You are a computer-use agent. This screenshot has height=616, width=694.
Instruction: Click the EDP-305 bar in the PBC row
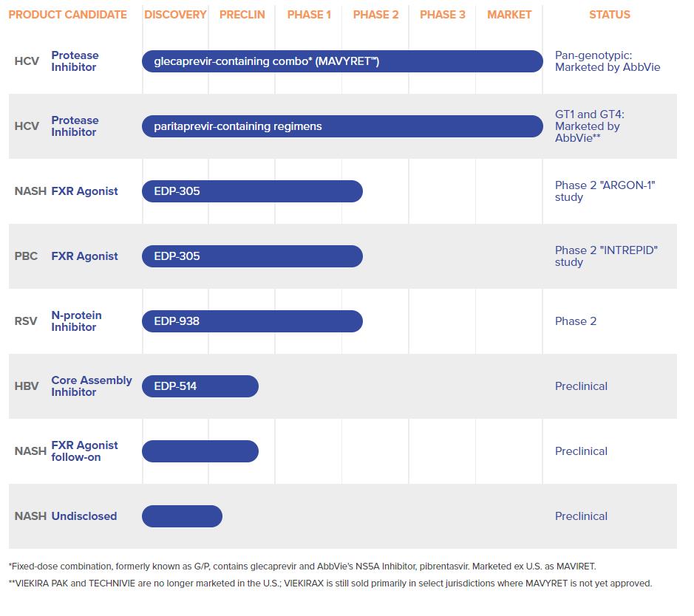click(x=252, y=256)
